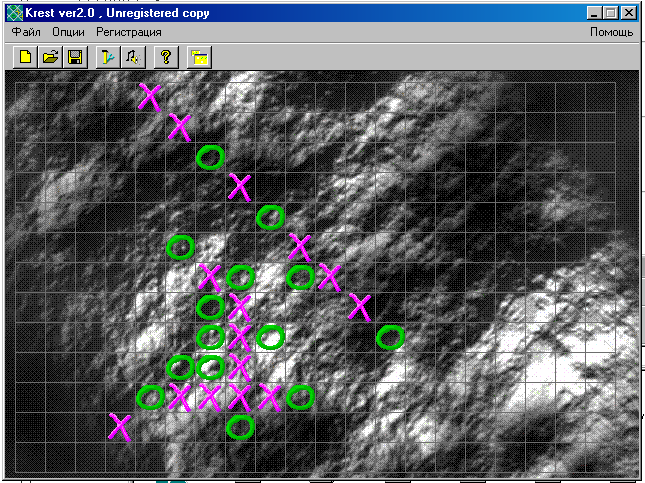
Task: Click the topmost magenta X on the board
Action: click(x=150, y=97)
